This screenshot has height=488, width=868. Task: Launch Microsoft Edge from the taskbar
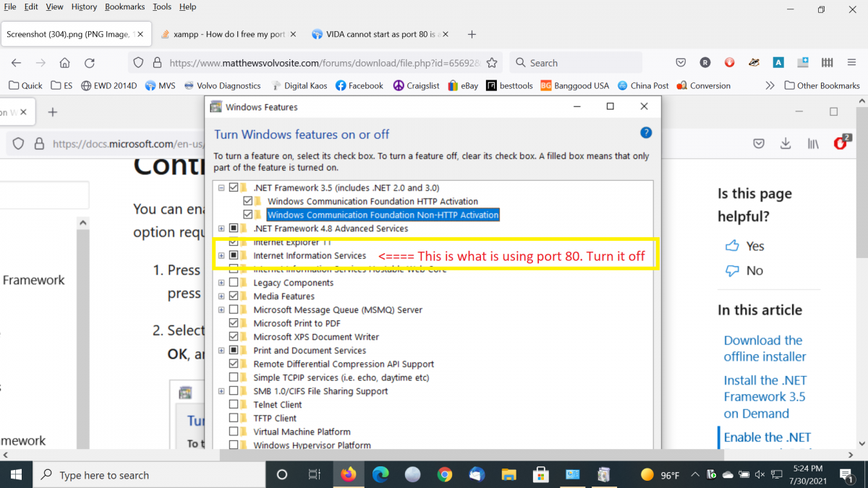coord(380,475)
